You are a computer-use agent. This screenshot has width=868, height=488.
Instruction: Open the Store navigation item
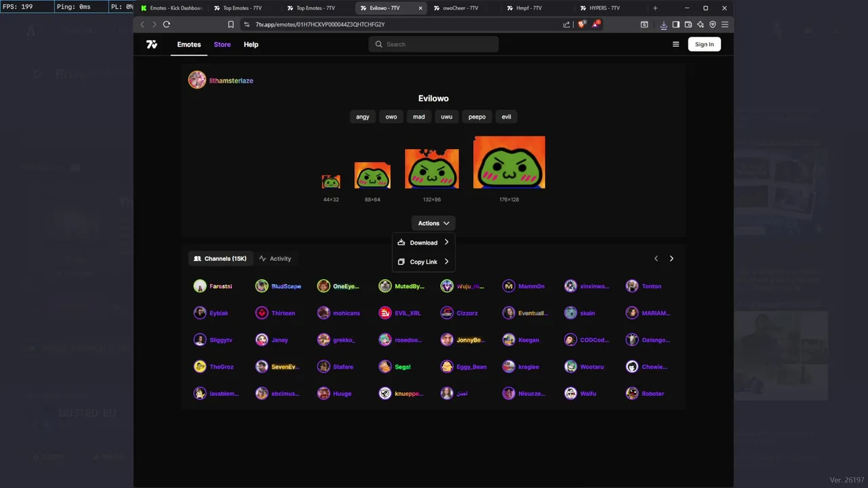tap(222, 44)
